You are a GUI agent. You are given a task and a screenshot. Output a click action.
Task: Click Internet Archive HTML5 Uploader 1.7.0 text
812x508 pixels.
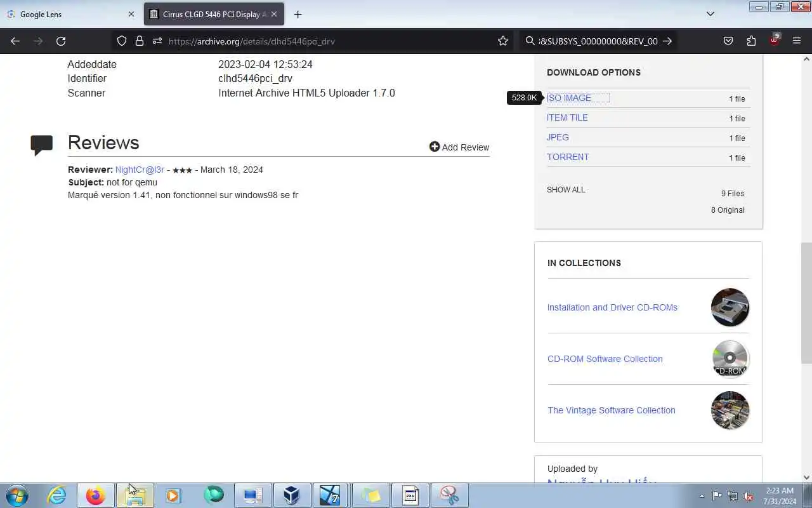(306, 93)
